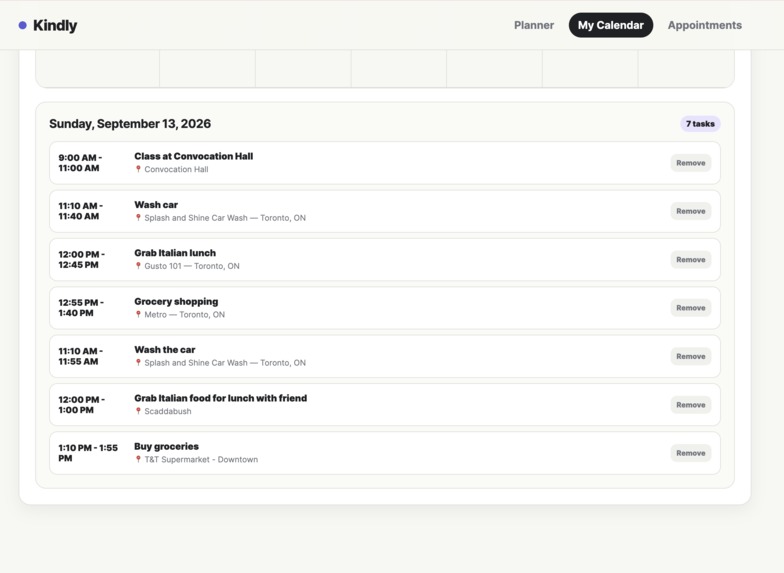
Task: Click the 11:10 AM - 11:40 AM time
Action: point(80,211)
